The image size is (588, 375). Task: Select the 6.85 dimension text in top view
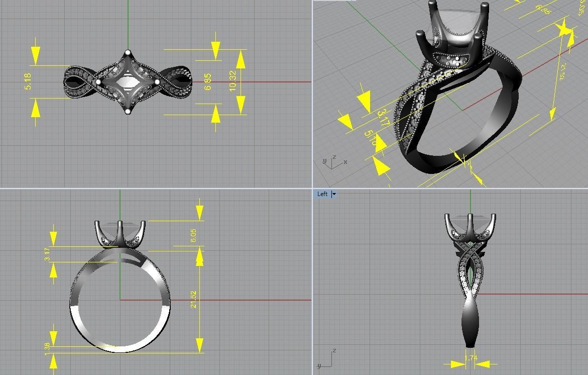(207, 82)
